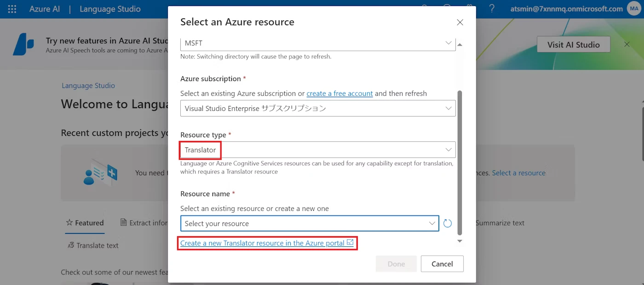Click the Cancel button
This screenshot has height=285, width=644.
[442, 264]
